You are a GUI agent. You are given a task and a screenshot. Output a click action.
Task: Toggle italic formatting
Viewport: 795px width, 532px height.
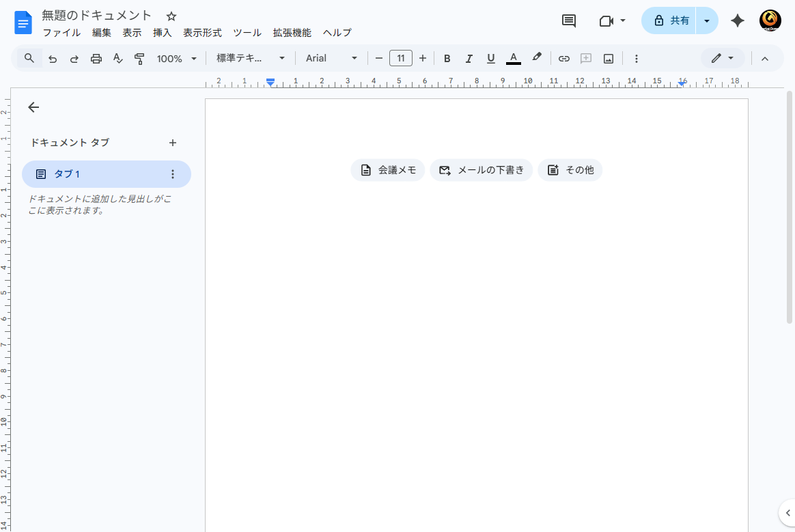point(469,59)
